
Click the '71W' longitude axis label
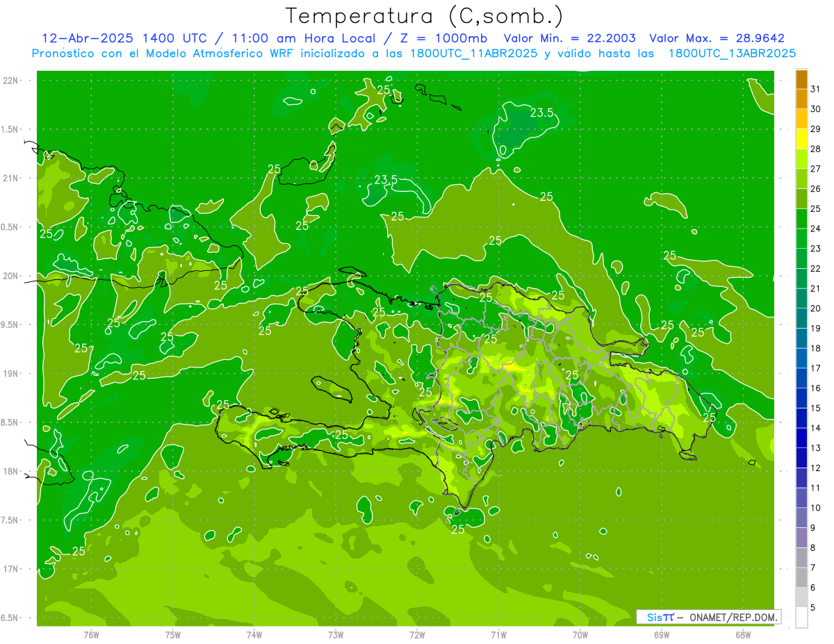(498, 634)
